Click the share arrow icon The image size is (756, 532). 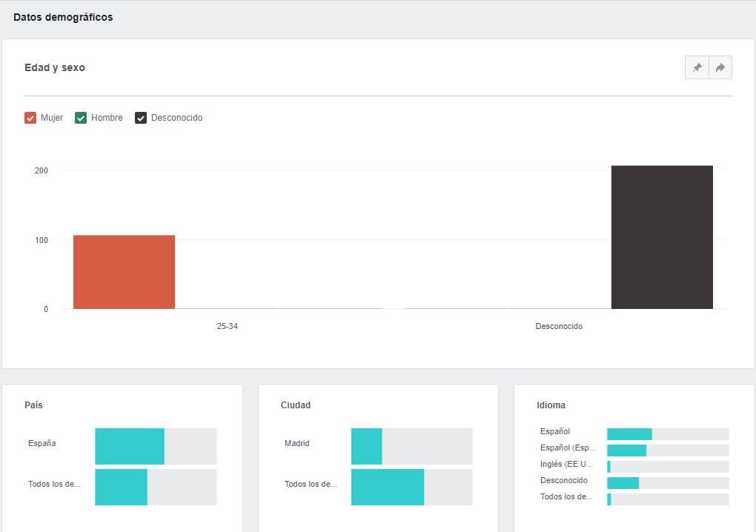click(x=720, y=67)
